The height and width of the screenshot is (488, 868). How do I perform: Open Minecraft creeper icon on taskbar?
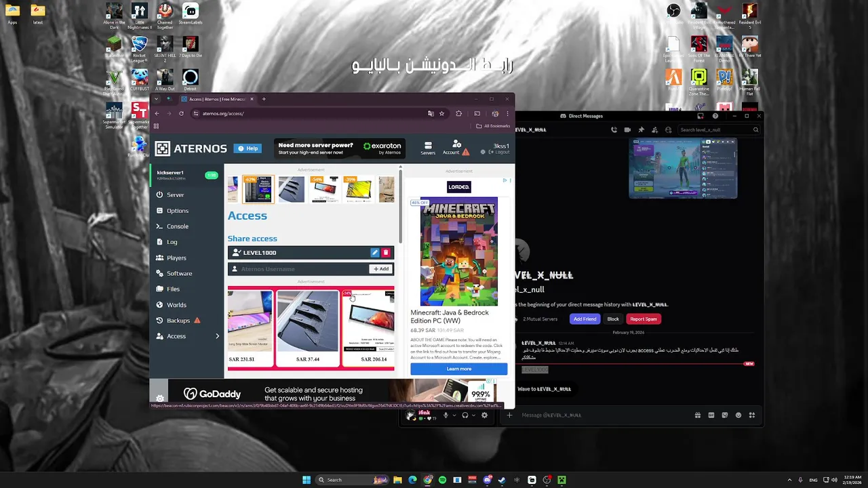(x=561, y=480)
